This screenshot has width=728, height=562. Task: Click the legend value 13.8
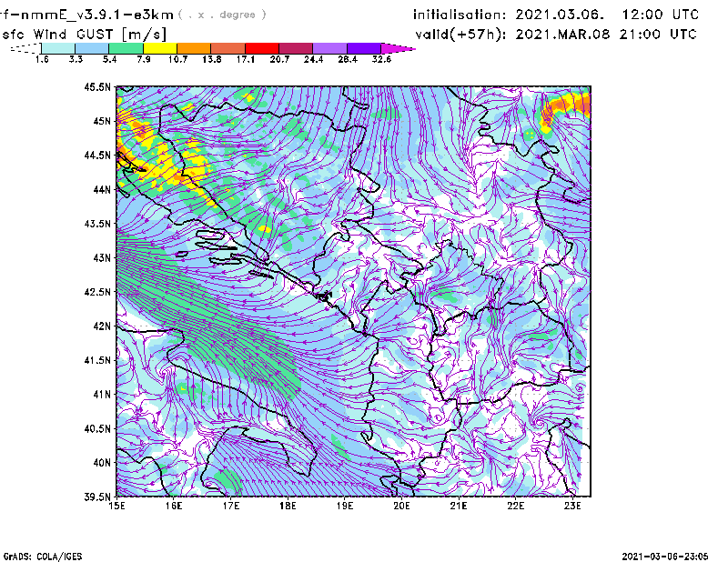tap(212, 59)
